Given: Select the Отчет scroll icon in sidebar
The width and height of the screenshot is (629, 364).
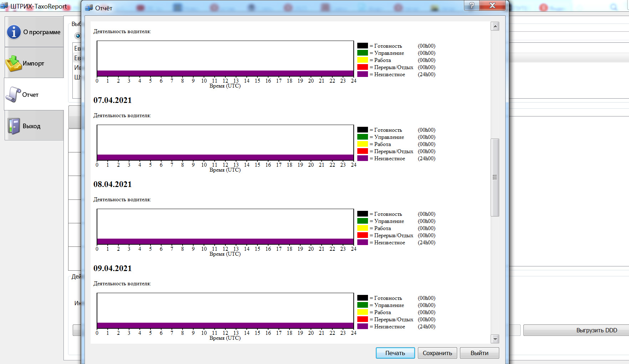Looking at the screenshot, I should point(13,95).
